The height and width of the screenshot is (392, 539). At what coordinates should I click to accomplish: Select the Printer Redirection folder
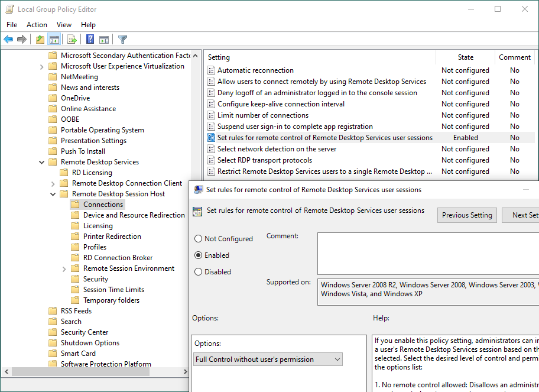(112, 237)
